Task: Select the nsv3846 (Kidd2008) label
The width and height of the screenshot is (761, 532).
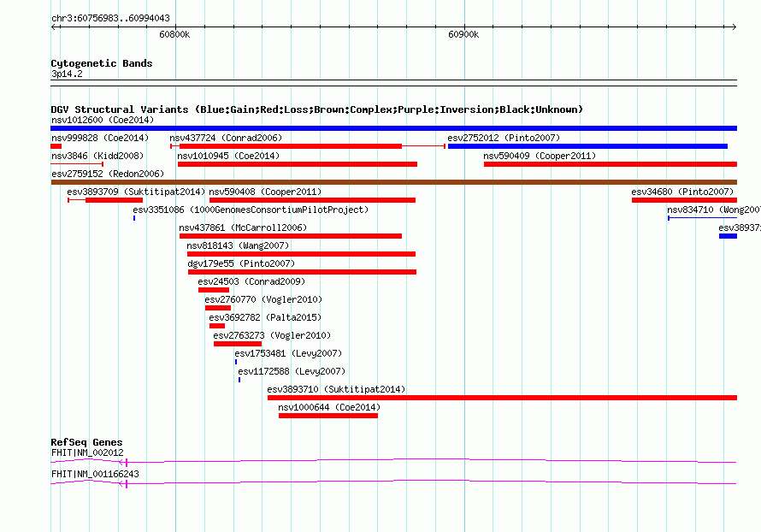Action: (x=97, y=156)
